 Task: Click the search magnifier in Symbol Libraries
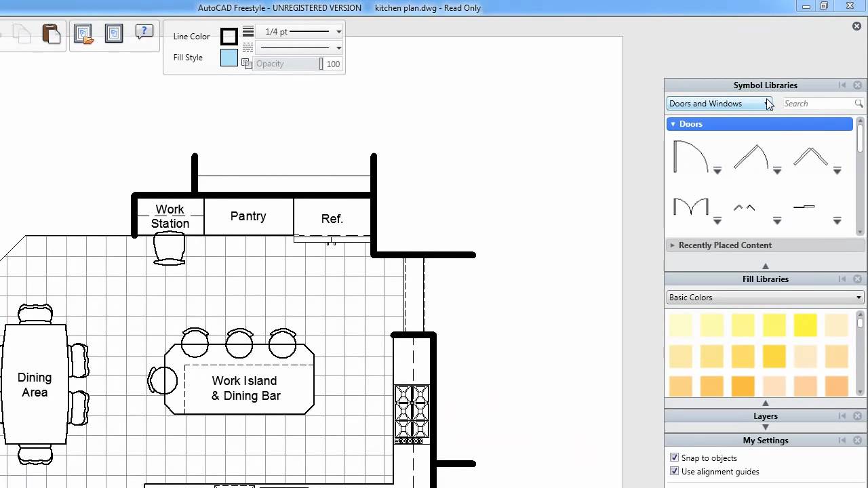point(859,104)
